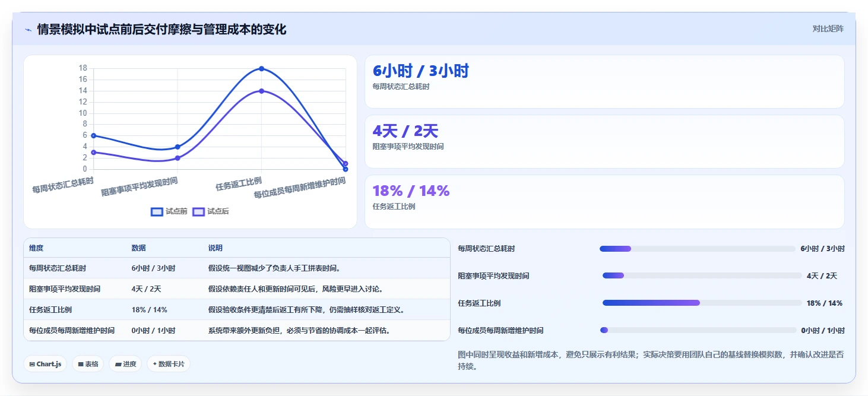Click the 任务返工比例 caption in the third card
The height and width of the screenshot is (396, 868).
coord(394,207)
